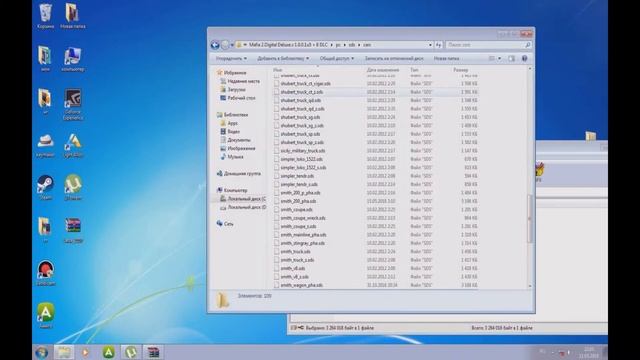Screen dimensions: 640x360
Task: Sort by the Дата изменения column header
Action: [382, 70]
